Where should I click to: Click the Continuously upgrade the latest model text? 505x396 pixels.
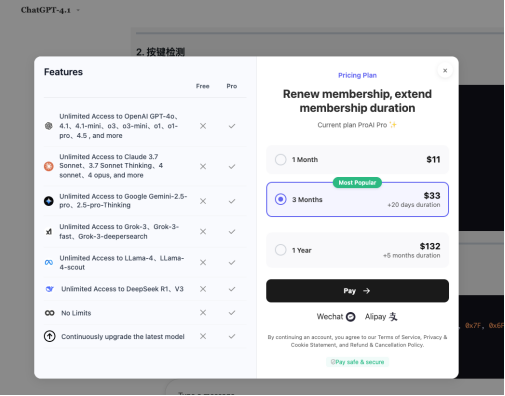[123, 337]
